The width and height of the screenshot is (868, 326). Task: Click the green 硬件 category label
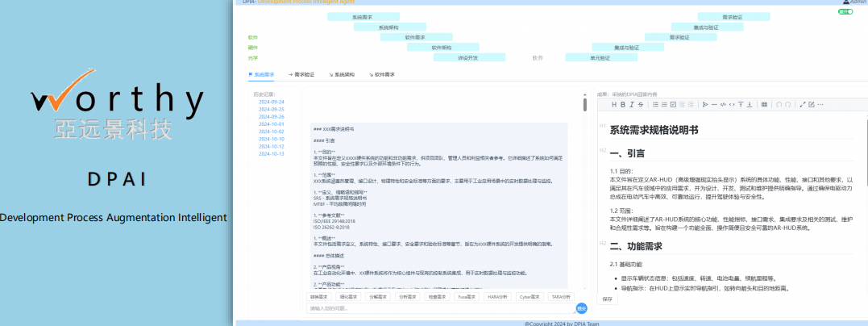coord(253,48)
